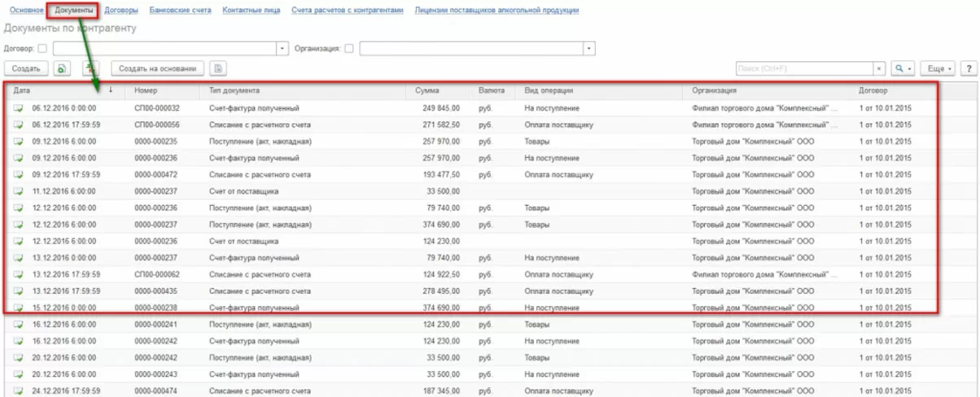The image size is (980, 397).
Task: Click the row icon for document 0000-000472
Action: 18,175
